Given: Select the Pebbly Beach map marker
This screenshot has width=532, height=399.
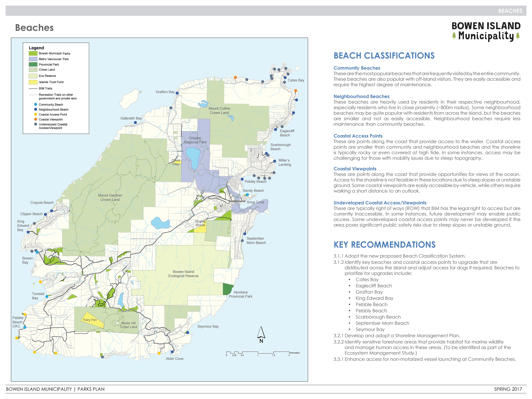Looking at the screenshot, I should 242,179.
